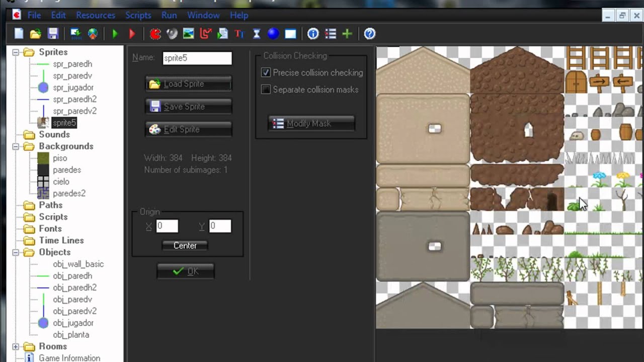Open Global Game Settings icon

pyautogui.click(x=330, y=34)
